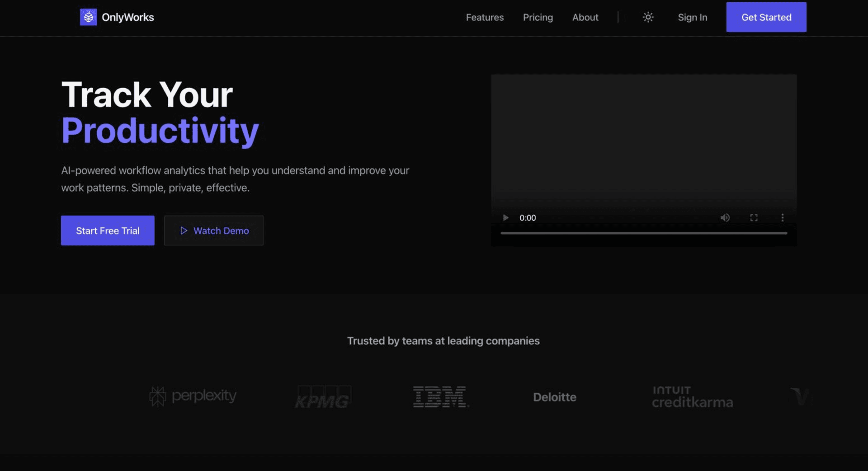This screenshot has width=868, height=471.
Task: Enter fullscreen mode on the video
Action: pyautogui.click(x=754, y=217)
